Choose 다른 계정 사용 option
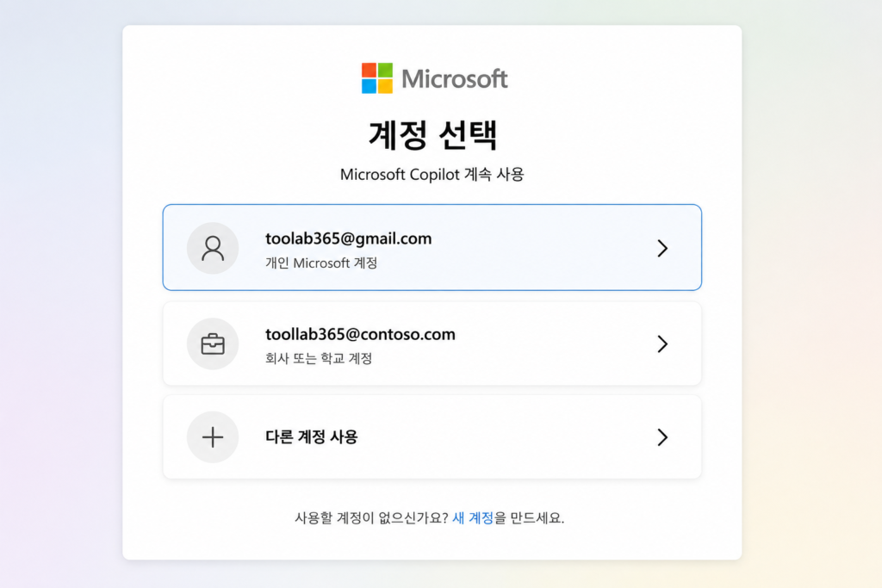 (x=432, y=436)
